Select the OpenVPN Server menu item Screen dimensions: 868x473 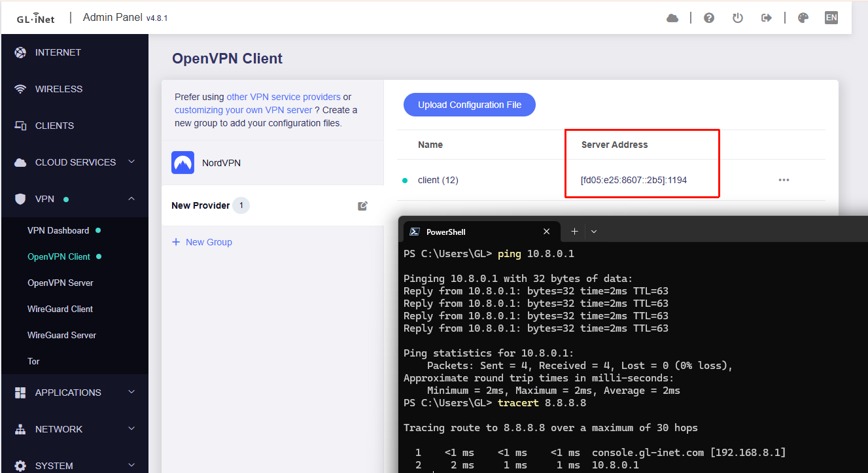tap(60, 283)
